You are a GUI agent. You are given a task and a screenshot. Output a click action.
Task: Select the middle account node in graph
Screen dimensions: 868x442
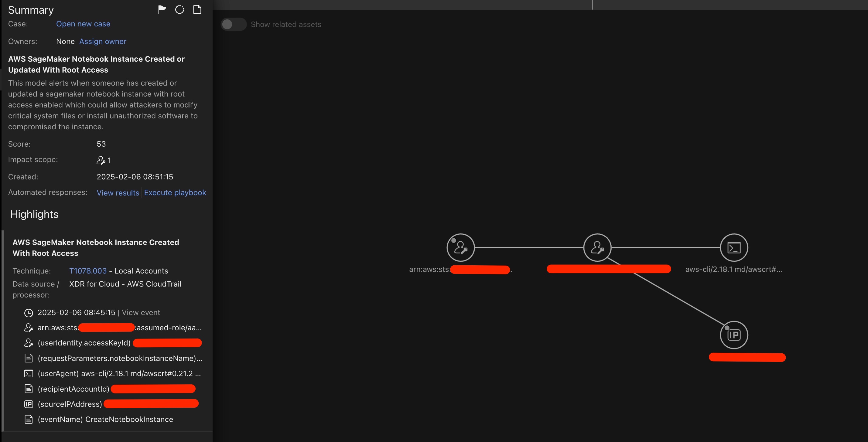point(597,248)
